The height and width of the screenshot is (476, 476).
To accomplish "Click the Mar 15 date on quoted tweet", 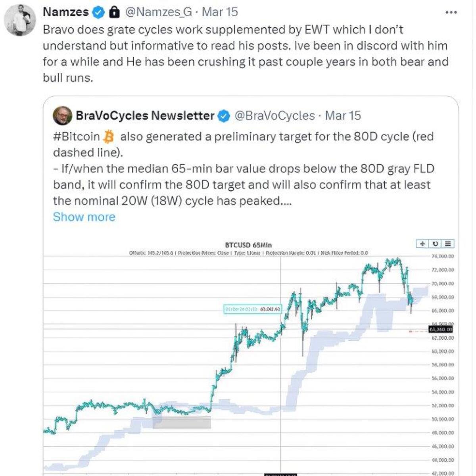I will pos(343,116).
